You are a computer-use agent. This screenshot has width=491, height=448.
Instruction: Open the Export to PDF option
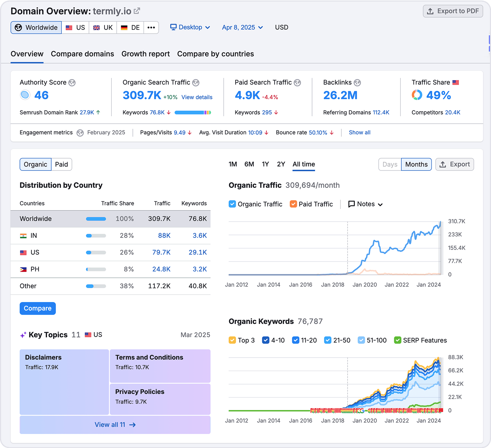[x=453, y=11]
